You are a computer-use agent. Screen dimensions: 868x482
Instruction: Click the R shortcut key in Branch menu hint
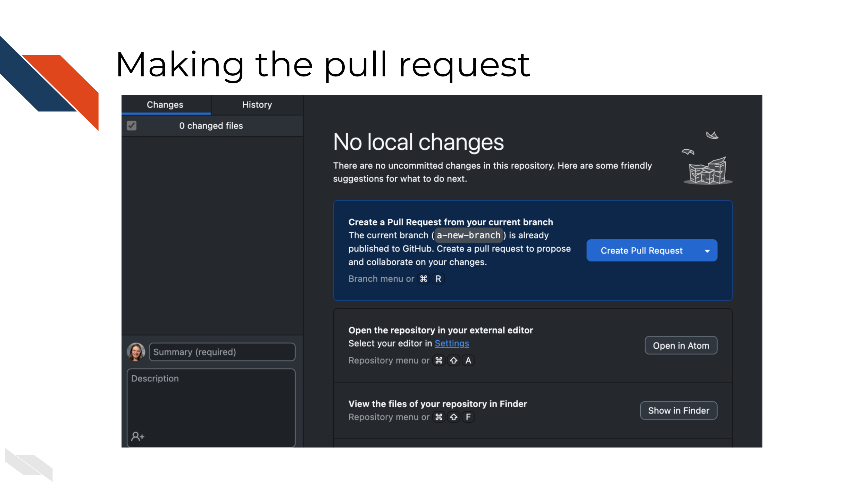coord(438,279)
